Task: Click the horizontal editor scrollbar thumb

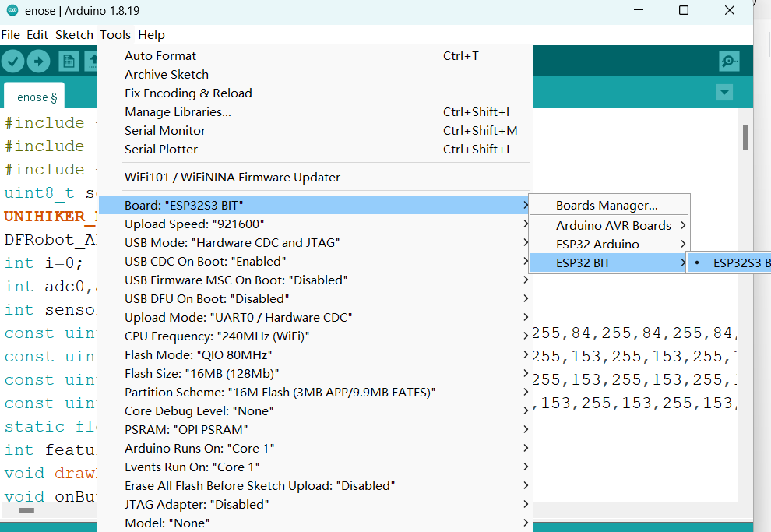Action: 26,510
